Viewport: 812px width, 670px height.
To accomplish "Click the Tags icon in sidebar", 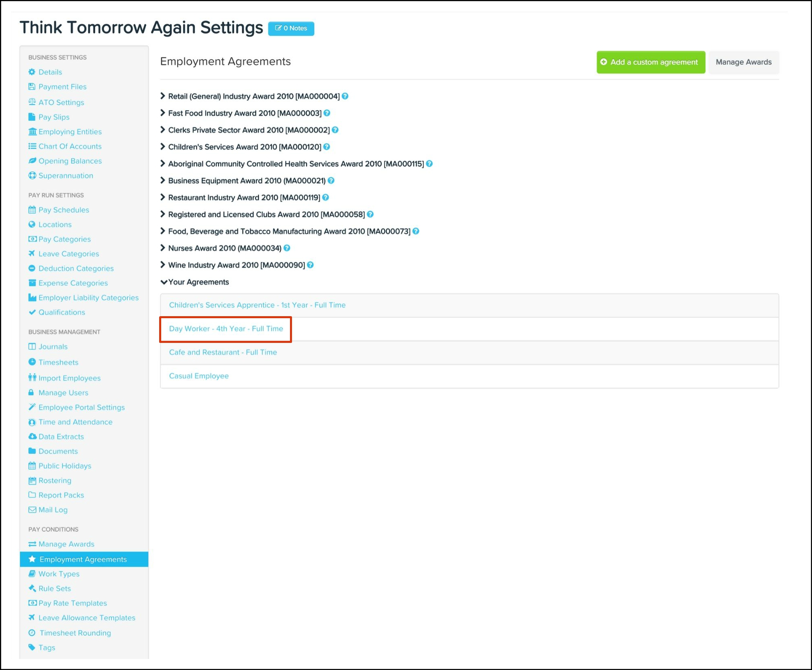I will click(x=32, y=647).
